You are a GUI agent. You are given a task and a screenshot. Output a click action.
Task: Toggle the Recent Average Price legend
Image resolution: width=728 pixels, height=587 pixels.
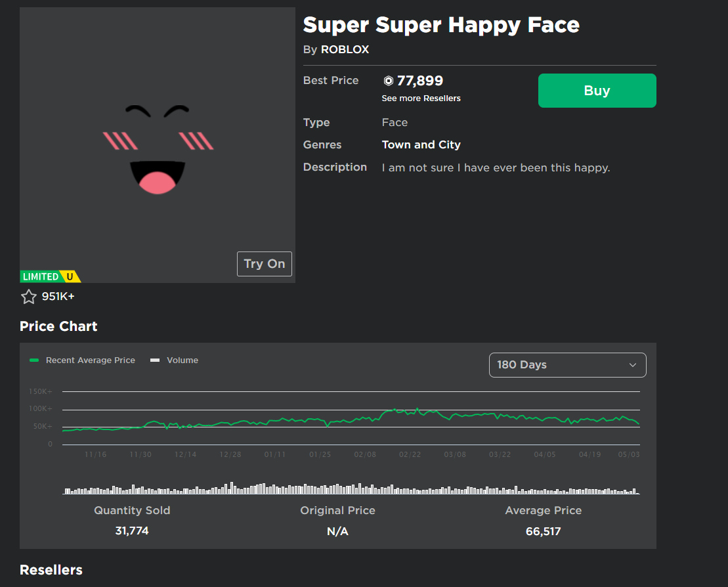82,360
